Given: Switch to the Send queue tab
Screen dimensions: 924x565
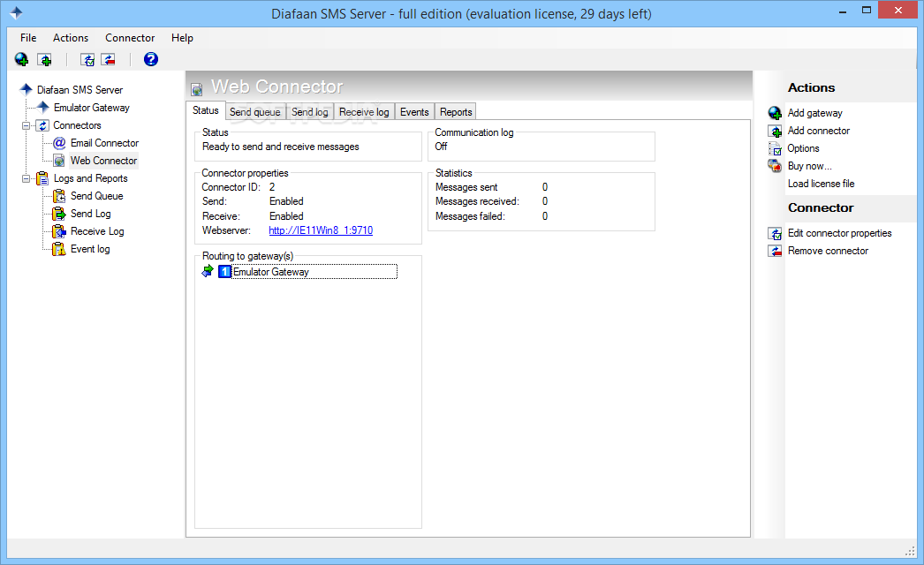Looking at the screenshot, I should click(x=255, y=112).
